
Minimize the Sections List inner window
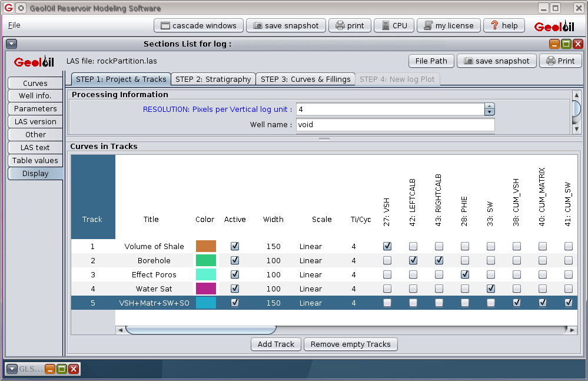point(554,44)
